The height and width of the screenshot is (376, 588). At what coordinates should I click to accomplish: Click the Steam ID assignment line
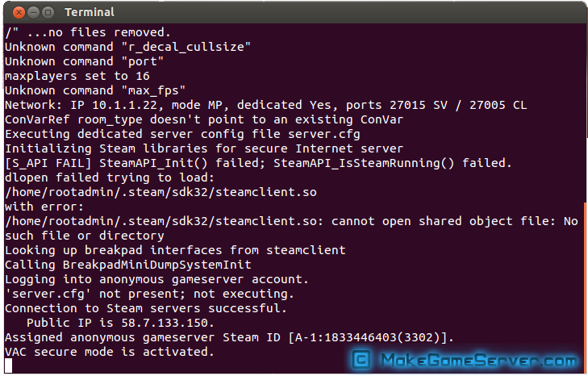coord(230,338)
